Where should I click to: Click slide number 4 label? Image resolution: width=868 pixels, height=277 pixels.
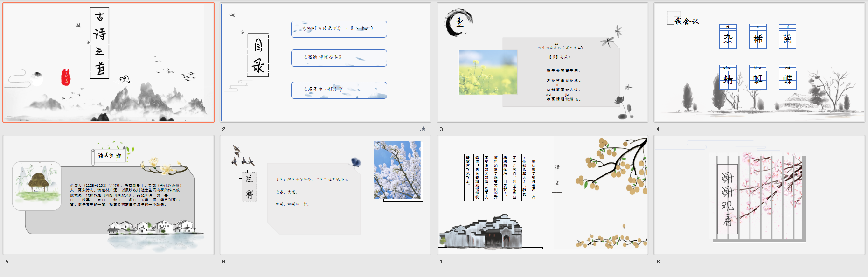point(658,129)
